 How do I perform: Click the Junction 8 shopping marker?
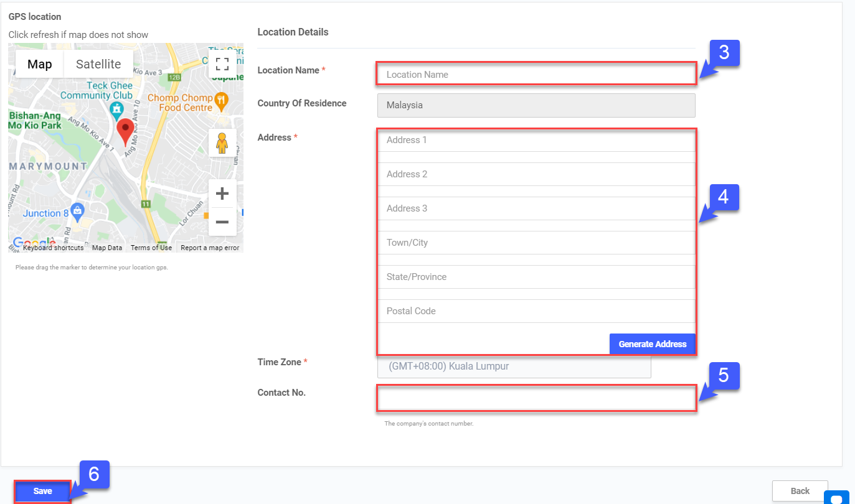(77, 212)
